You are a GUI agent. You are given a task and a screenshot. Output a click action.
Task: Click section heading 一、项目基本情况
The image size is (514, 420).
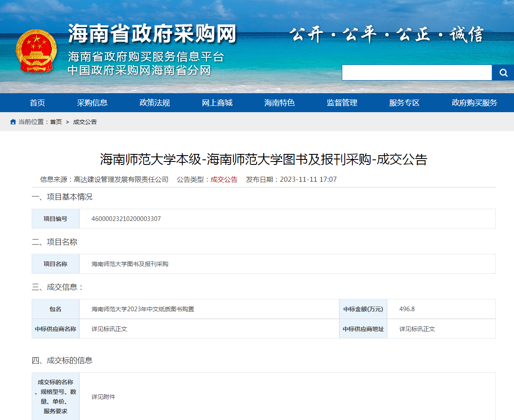click(62, 197)
